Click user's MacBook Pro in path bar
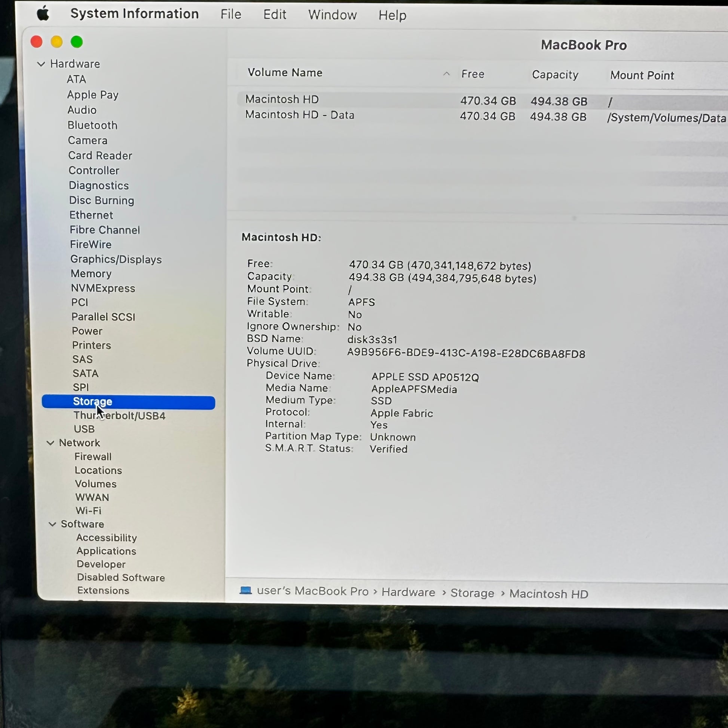728x728 pixels. pos(312,591)
